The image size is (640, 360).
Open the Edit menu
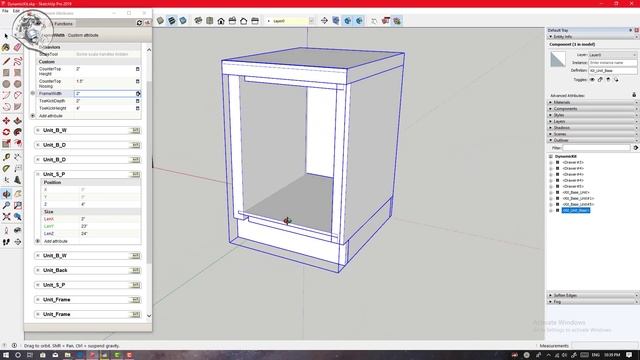16,11
